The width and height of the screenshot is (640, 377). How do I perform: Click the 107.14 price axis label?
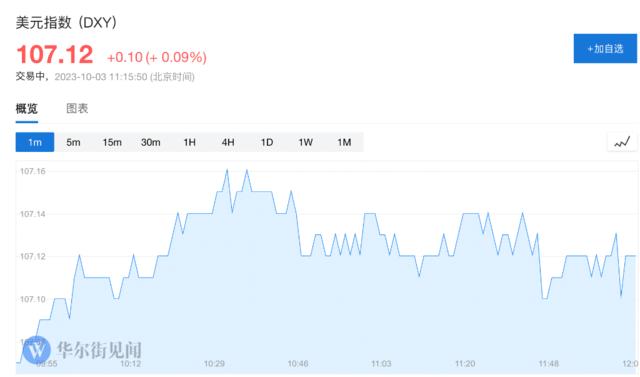(33, 214)
